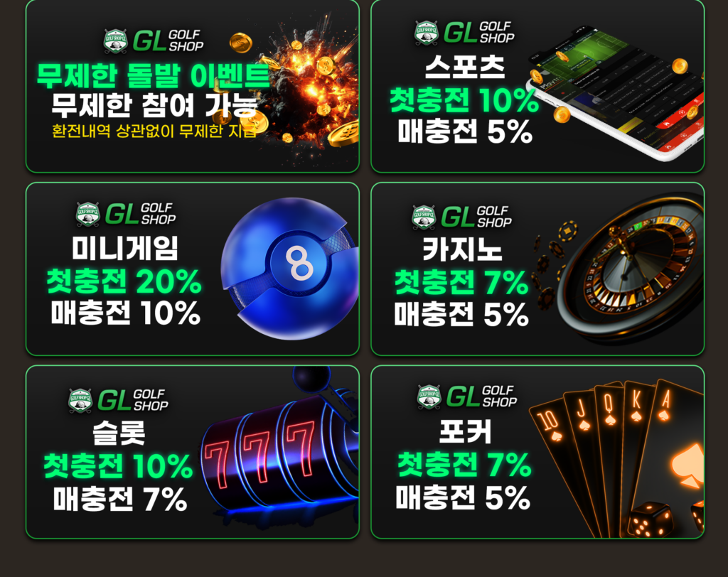This screenshot has height=577, width=728.
Task: Click the 매충전 10% text in minigame banner
Action: (125, 313)
